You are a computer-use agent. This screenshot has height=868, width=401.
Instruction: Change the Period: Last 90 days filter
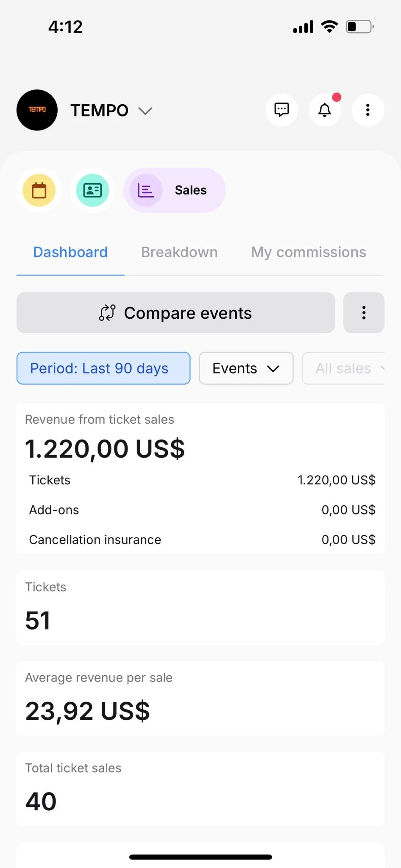coord(103,368)
